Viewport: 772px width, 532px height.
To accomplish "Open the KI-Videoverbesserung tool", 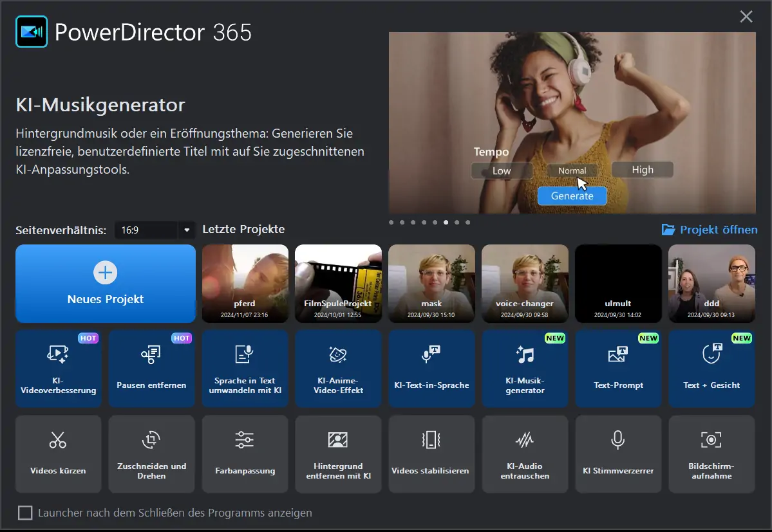I will (x=59, y=368).
